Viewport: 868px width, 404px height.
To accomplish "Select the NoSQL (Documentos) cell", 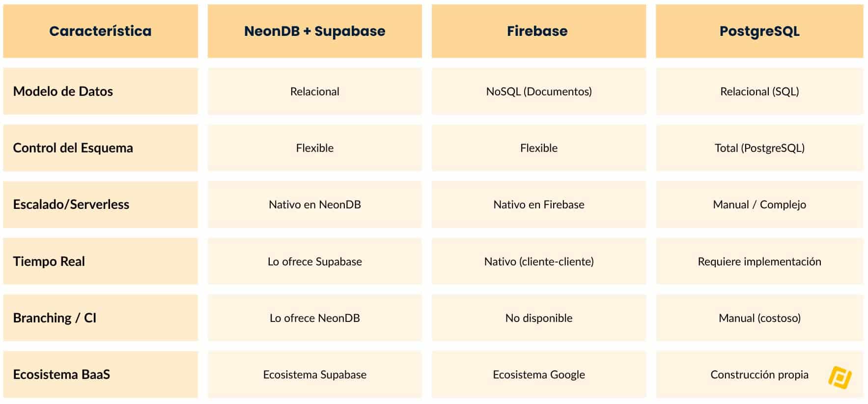I will [x=538, y=91].
